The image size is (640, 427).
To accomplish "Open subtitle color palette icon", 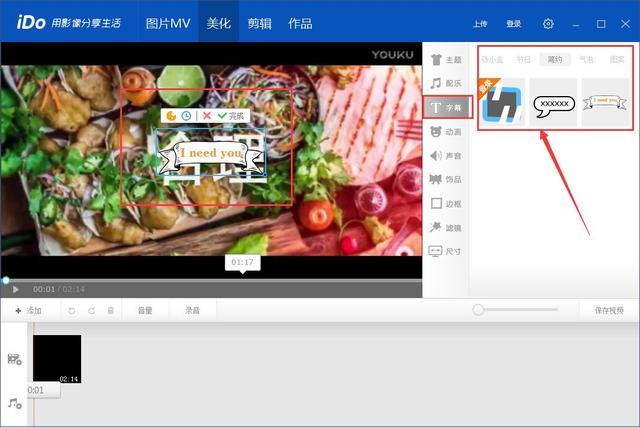I will tap(171, 116).
